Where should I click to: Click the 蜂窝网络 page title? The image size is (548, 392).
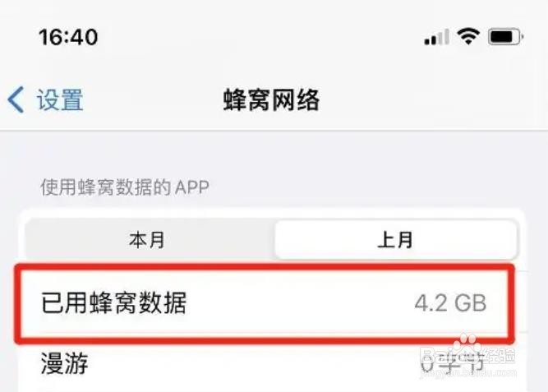(271, 100)
